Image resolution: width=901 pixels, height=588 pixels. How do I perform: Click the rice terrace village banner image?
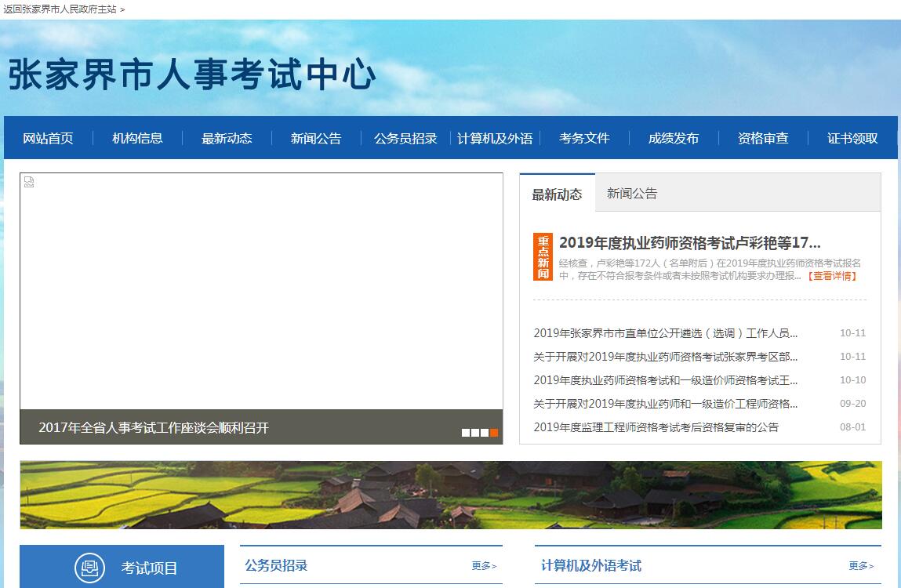coord(450,495)
